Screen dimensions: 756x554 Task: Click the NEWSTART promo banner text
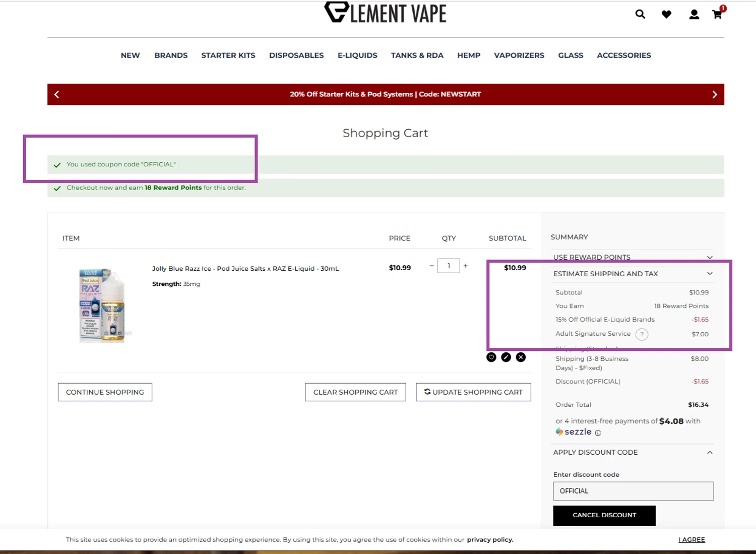click(x=386, y=94)
